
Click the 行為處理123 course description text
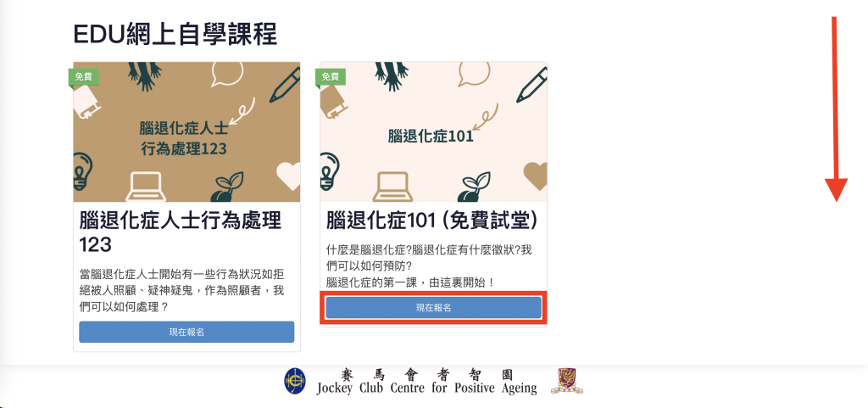click(x=181, y=291)
